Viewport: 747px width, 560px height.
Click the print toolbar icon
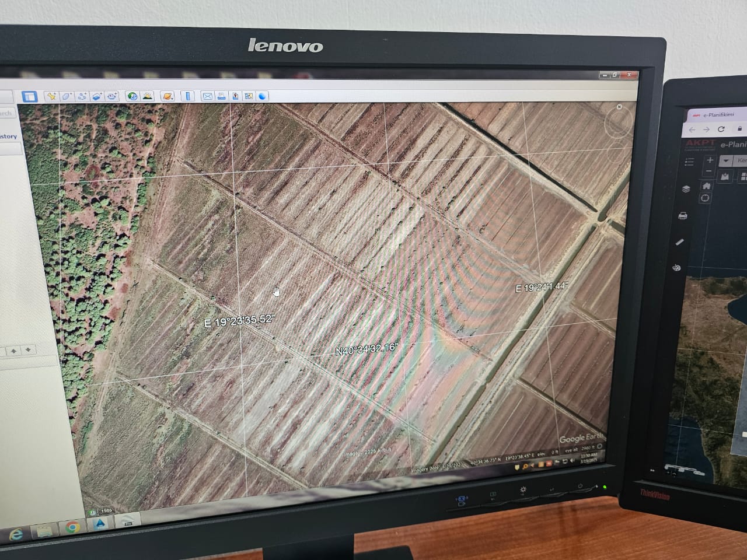tap(222, 96)
